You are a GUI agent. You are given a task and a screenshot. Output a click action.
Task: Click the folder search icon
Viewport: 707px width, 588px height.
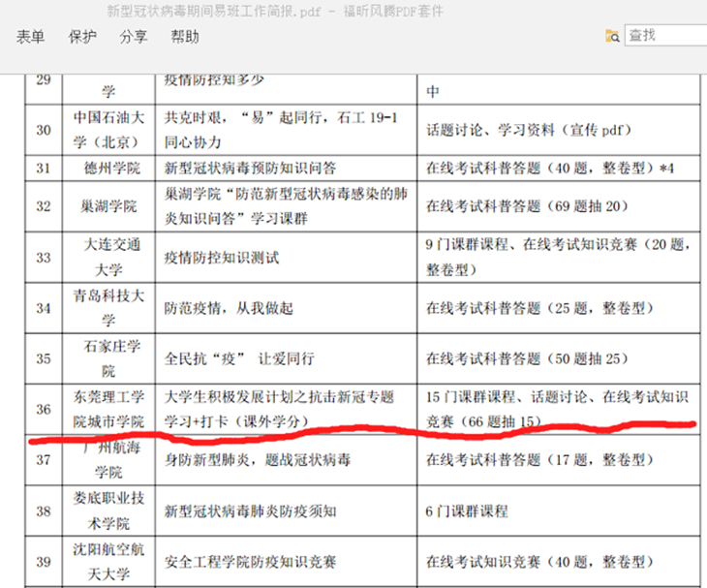[x=612, y=36]
